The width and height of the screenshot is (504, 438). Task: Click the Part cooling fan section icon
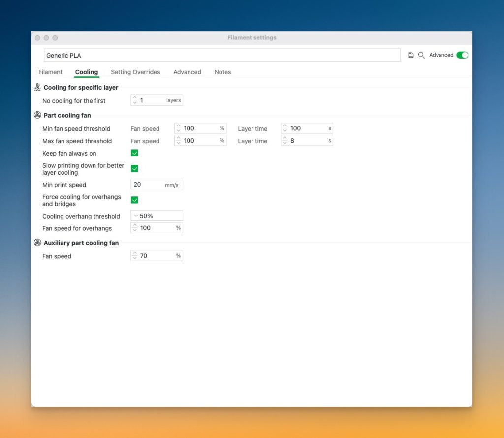(37, 115)
